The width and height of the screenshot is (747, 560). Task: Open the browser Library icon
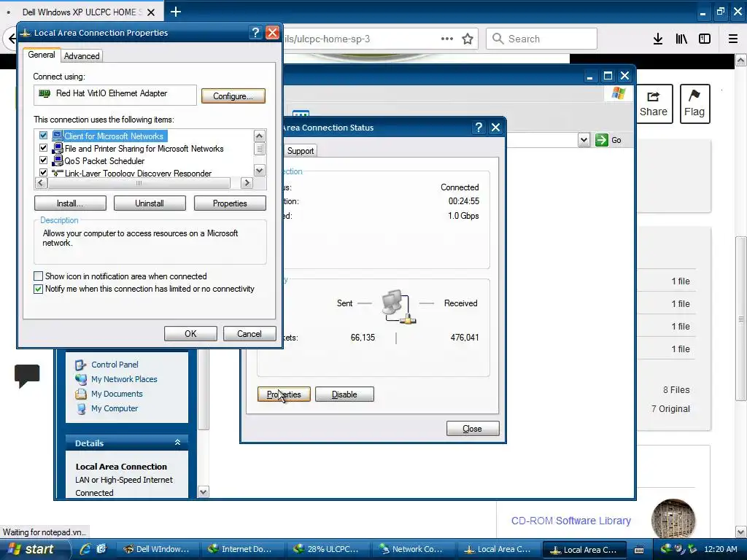[681, 39]
